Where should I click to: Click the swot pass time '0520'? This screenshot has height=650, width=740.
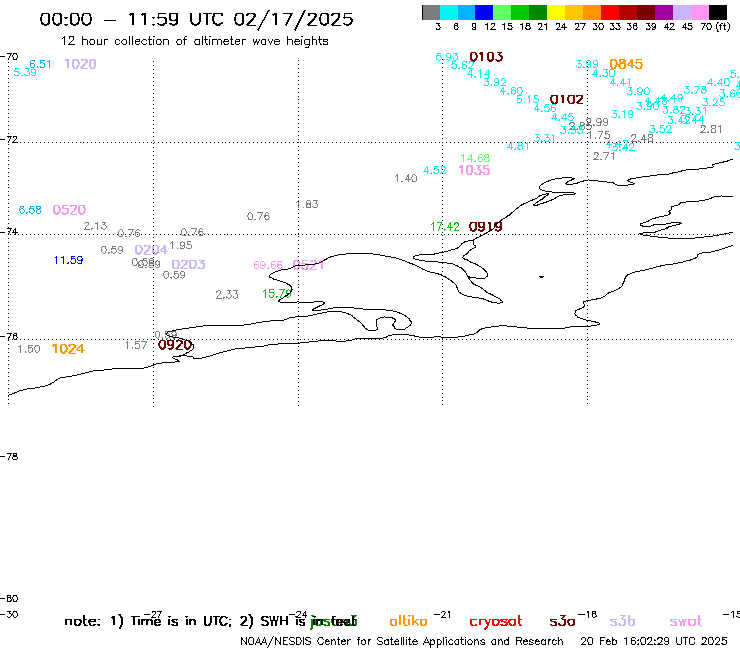pyautogui.click(x=69, y=210)
